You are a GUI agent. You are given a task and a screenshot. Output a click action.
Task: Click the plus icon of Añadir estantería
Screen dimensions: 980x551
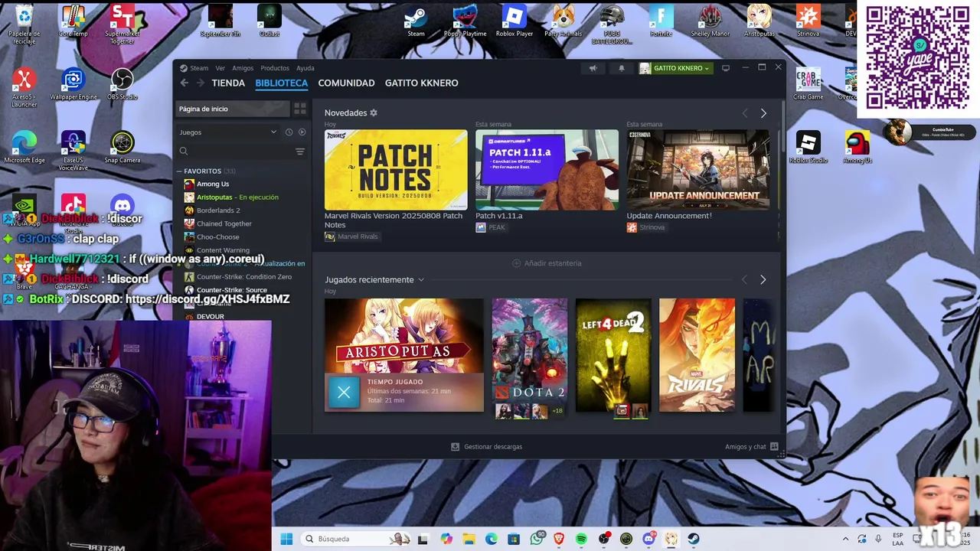click(x=516, y=263)
